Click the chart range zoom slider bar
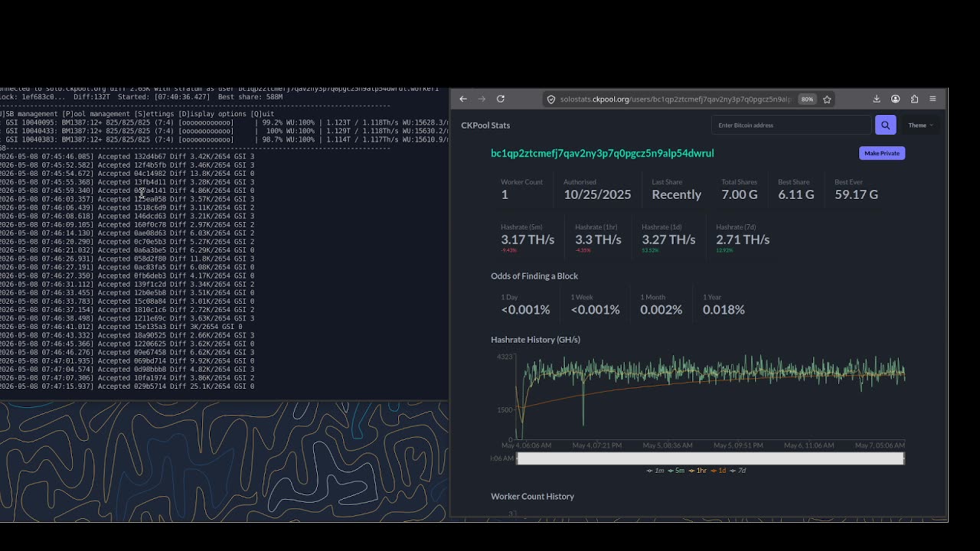980x551 pixels. 710,458
